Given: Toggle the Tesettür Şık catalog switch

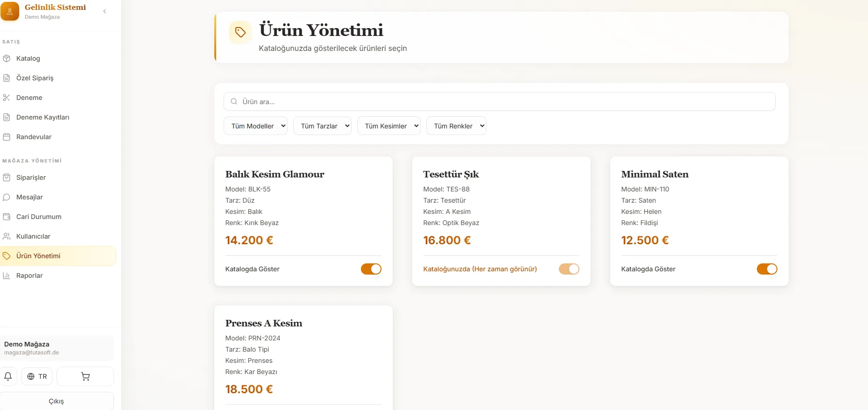Looking at the screenshot, I should click(x=569, y=269).
